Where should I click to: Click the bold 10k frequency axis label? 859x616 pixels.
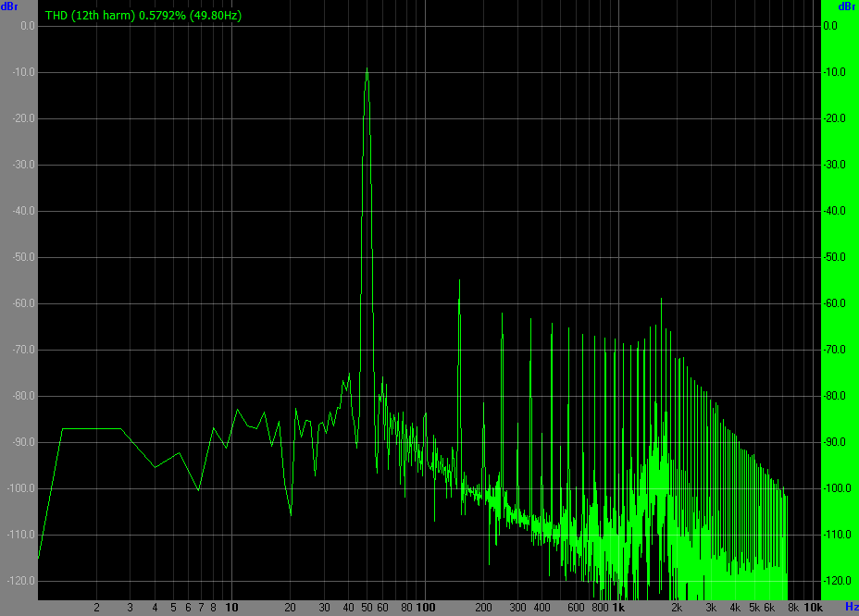pyautogui.click(x=812, y=608)
